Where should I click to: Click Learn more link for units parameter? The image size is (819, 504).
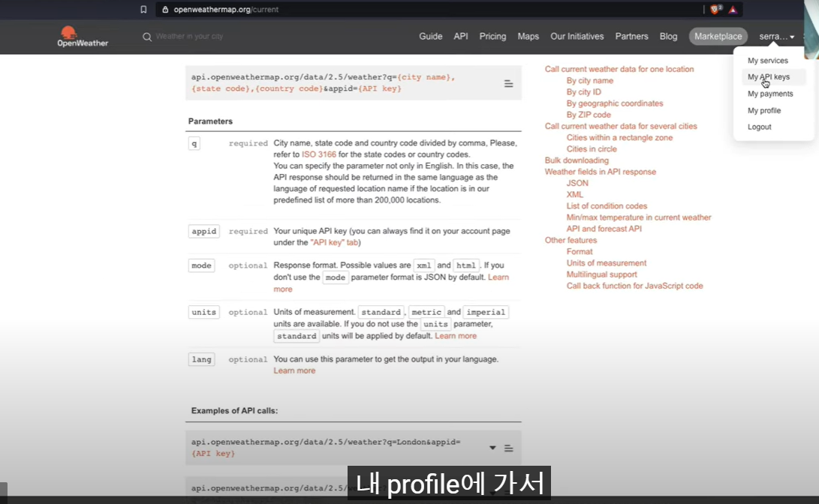click(x=456, y=336)
